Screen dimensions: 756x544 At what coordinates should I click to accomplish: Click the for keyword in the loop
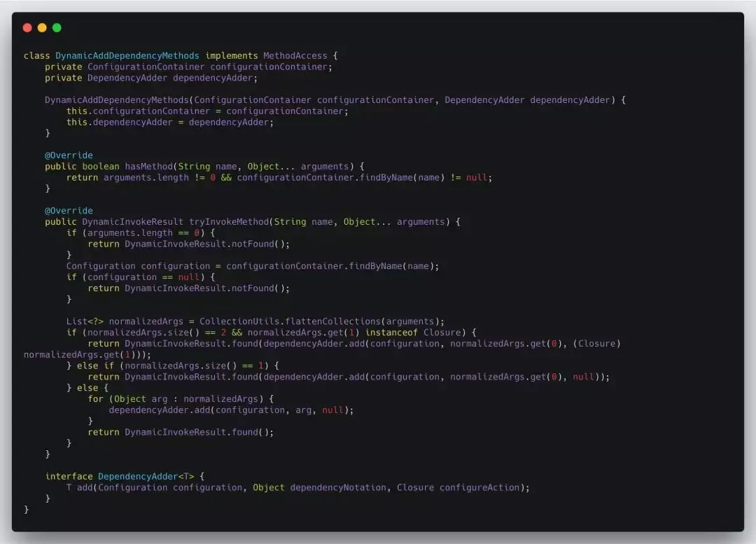pyautogui.click(x=95, y=399)
